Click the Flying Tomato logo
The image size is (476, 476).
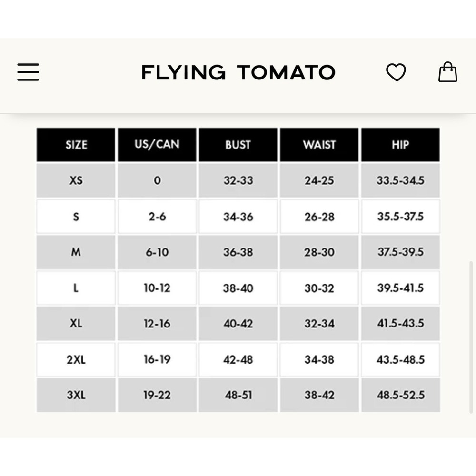[238, 72]
